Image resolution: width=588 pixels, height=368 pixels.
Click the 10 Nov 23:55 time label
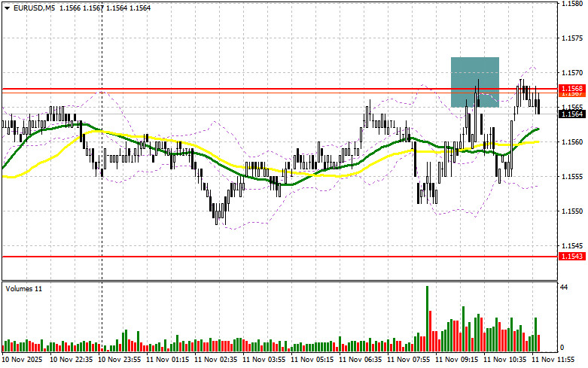pos(119,360)
